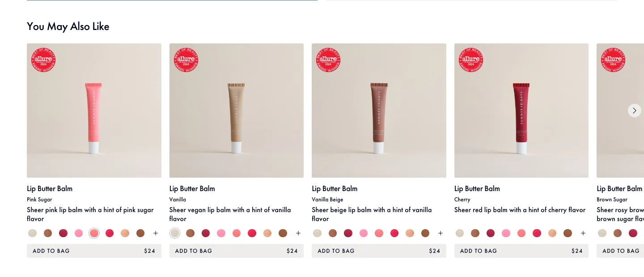Show additional shades for Cherry balm
644x277 pixels.
[x=583, y=233]
